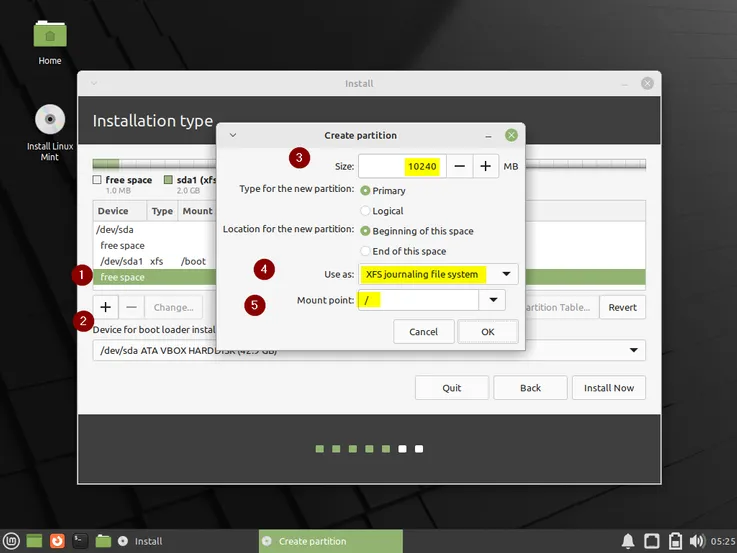Screen dimensions: 737x553
Task: Select the /dev/sda device row
Action: pos(155,230)
